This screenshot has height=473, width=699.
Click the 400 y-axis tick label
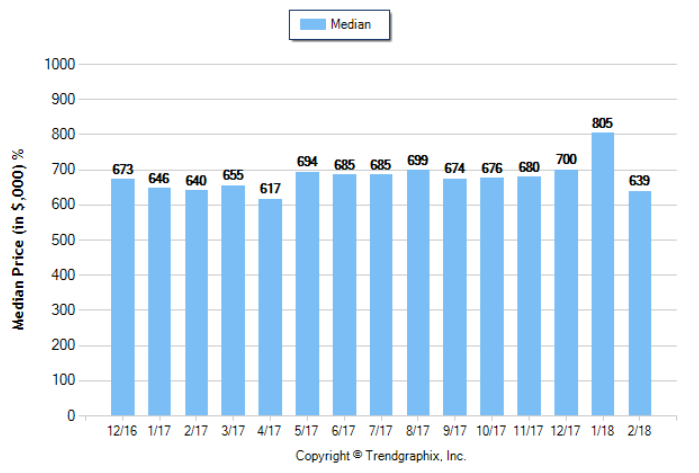tap(63, 275)
